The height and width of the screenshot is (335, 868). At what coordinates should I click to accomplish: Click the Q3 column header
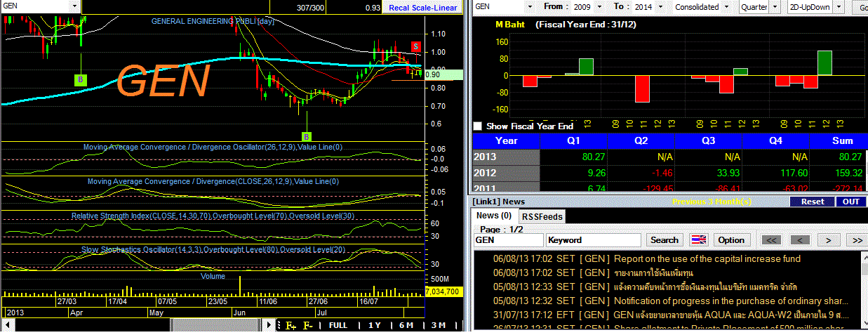(x=709, y=140)
